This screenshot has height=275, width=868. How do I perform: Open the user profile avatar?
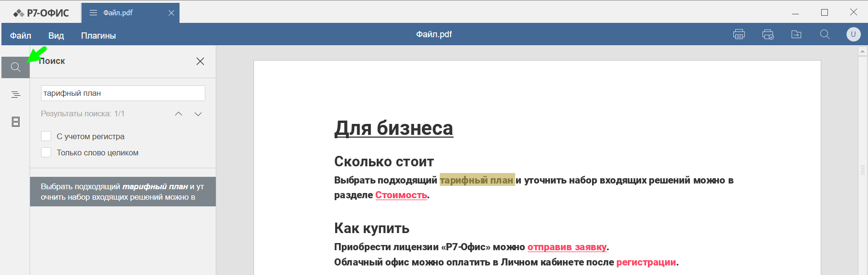[x=853, y=34]
